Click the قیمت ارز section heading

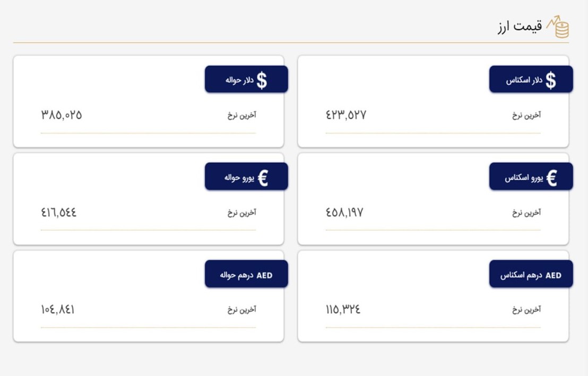(520, 27)
